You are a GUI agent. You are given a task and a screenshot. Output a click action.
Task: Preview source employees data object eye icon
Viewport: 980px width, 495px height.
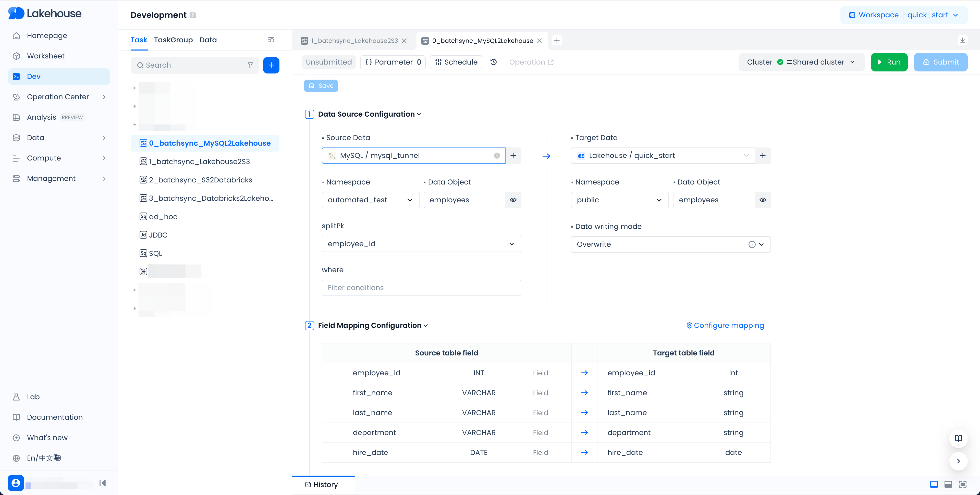pos(513,200)
